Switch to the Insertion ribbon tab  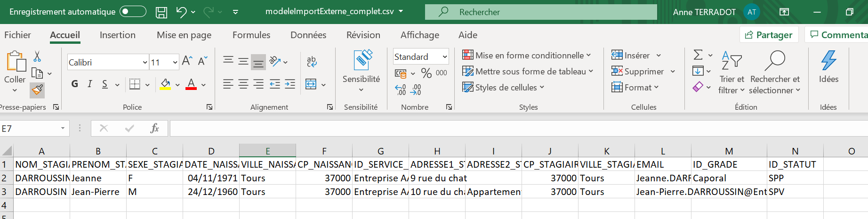coord(117,35)
